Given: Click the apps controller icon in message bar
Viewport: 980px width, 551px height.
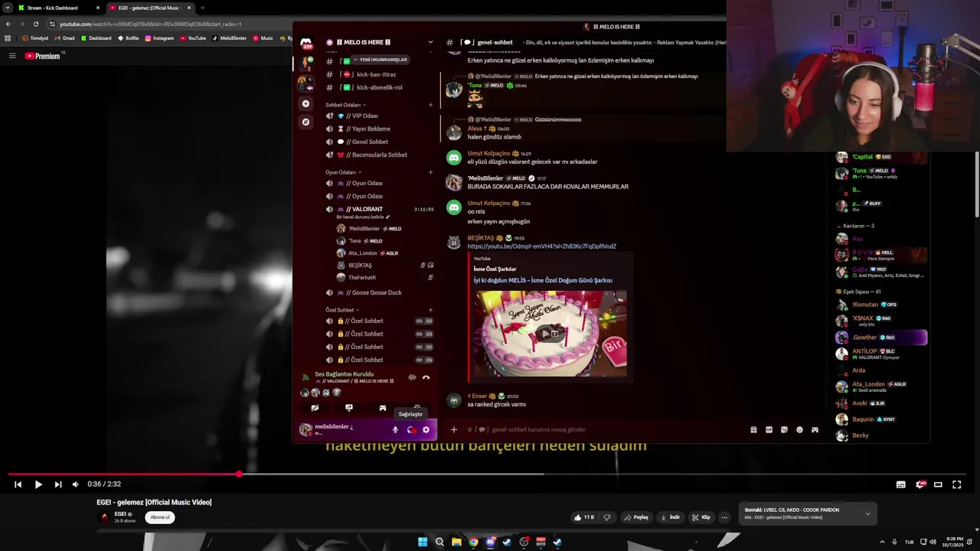Looking at the screenshot, I should click(x=815, y=430).
